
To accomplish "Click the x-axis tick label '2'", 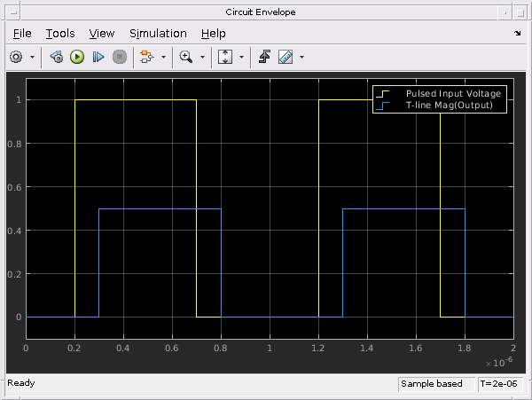I will (x=513, y=348).
